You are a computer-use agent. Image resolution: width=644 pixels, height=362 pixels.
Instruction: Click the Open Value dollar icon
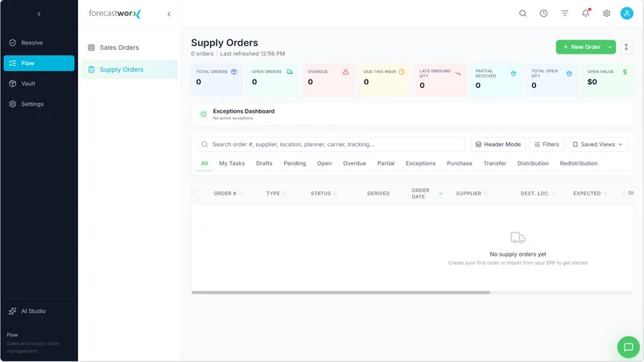click(625, 72)
